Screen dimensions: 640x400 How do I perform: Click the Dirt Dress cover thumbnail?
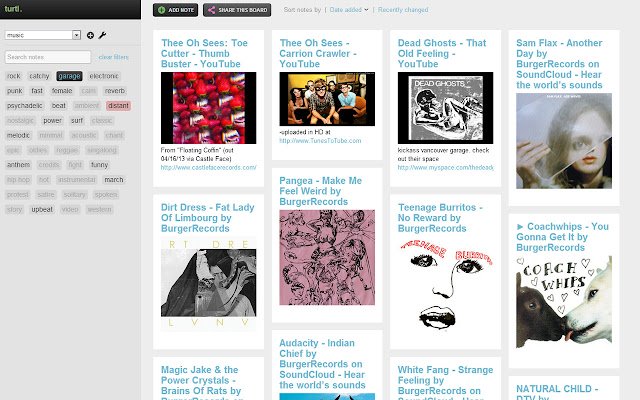click(209, 284)
